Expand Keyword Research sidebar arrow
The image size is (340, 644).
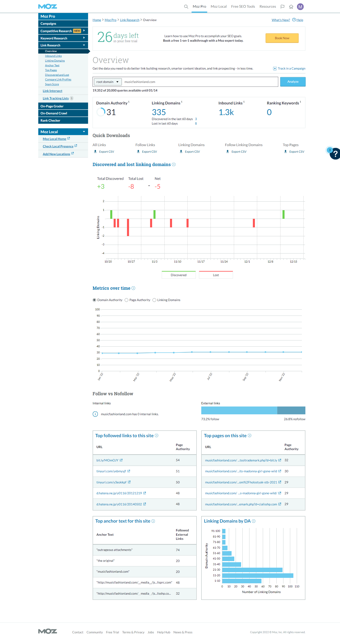point(84,38)
